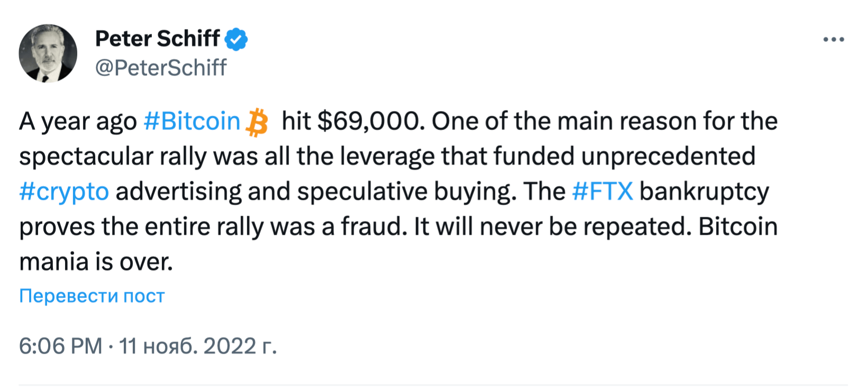
Task: Click the 6:06 PM timestamp
Action: 60,346
